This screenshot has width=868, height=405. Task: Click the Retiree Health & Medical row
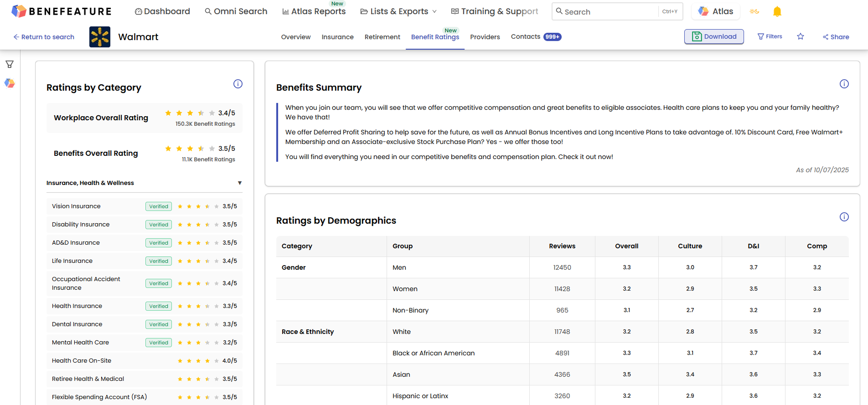click(145, 379)
